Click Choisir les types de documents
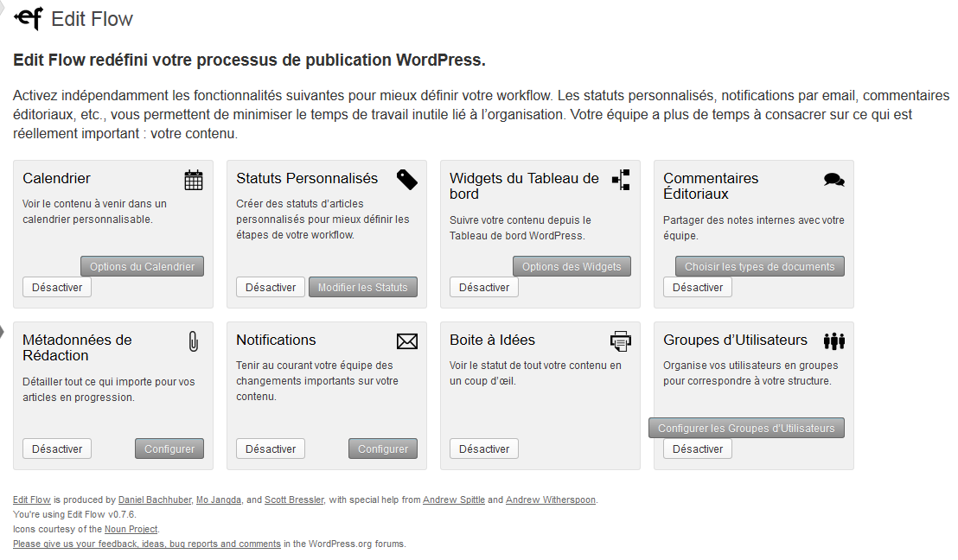Screen dimensions: 958x560 pyautogui.click(x=759, y=266)
